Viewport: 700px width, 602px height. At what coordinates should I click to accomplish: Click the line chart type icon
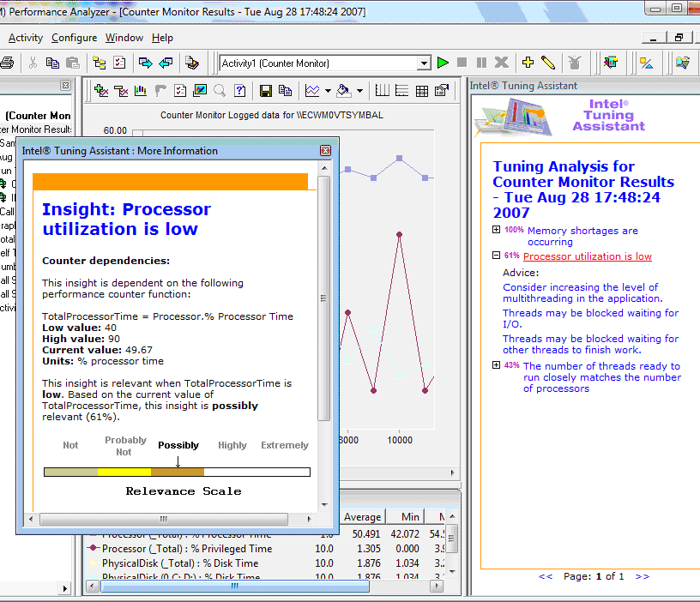coord(312,91)
